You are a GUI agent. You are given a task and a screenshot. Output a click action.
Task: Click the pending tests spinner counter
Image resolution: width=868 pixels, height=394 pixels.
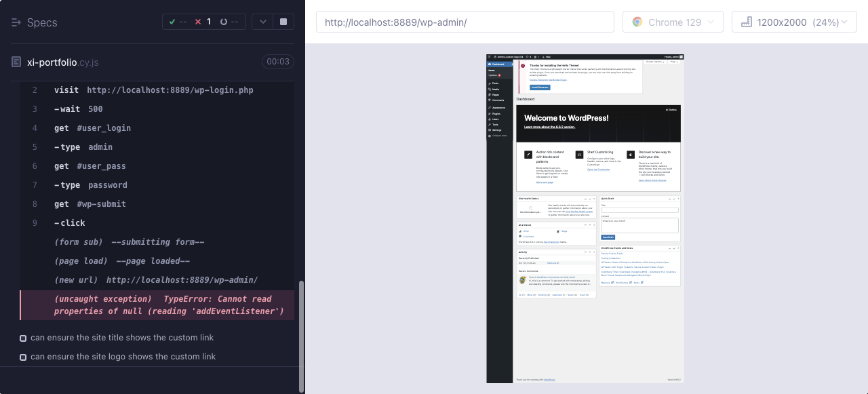(229, 22)
